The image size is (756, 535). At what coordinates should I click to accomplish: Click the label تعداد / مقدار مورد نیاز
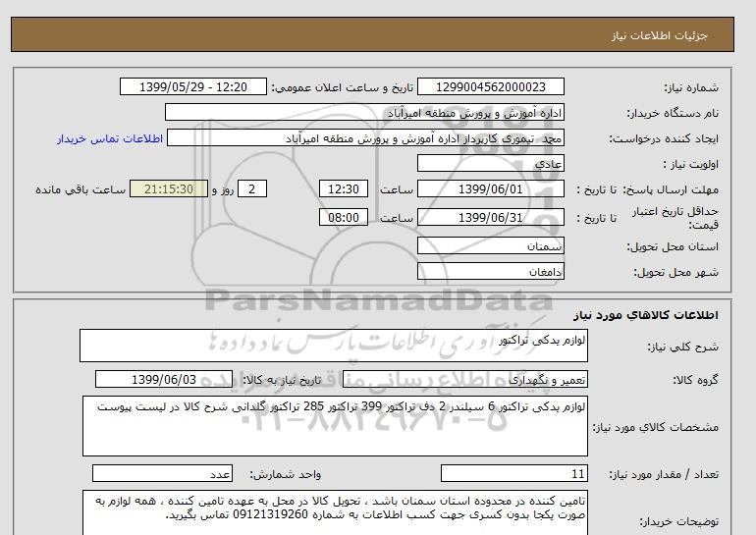pyautogui.click(x=664, y=474)
